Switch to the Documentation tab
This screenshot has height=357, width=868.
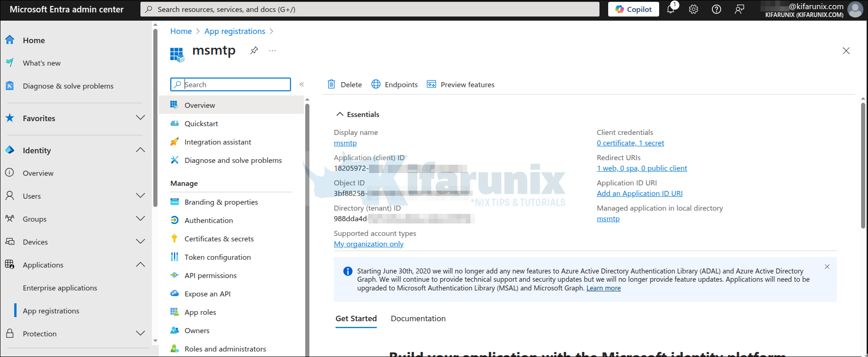click(x=418, y=318)
